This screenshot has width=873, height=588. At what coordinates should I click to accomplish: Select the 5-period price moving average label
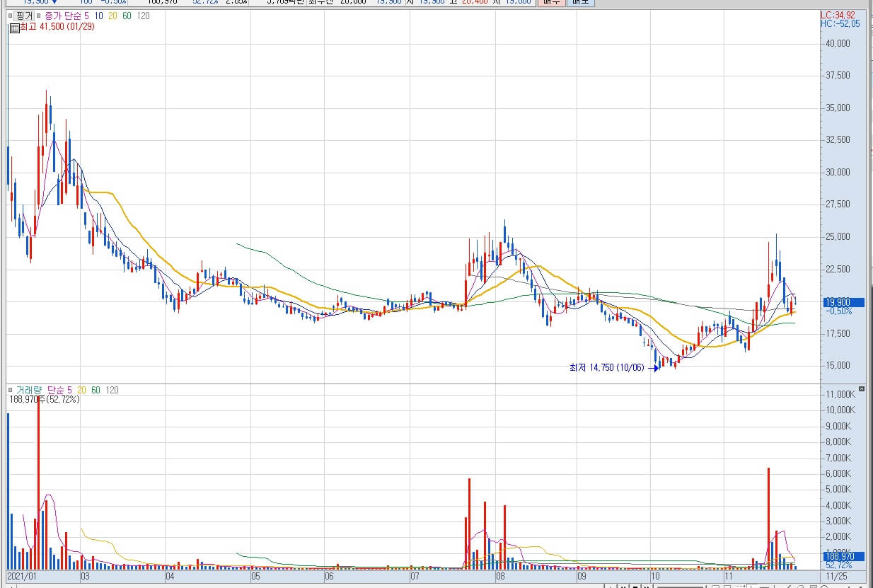coord(86,16)
